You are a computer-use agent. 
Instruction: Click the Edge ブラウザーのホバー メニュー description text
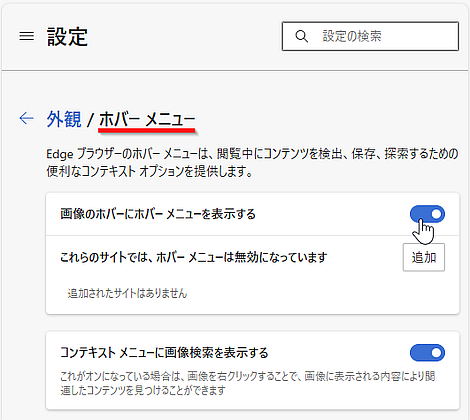point(252,162)
